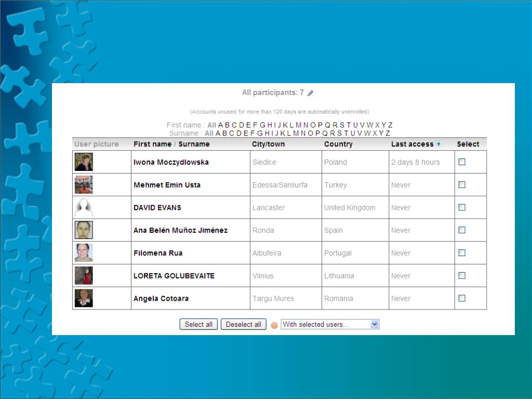
Task: Open LORETA GOLUBEVAITE name link
Action: click(x=174, y=276)
